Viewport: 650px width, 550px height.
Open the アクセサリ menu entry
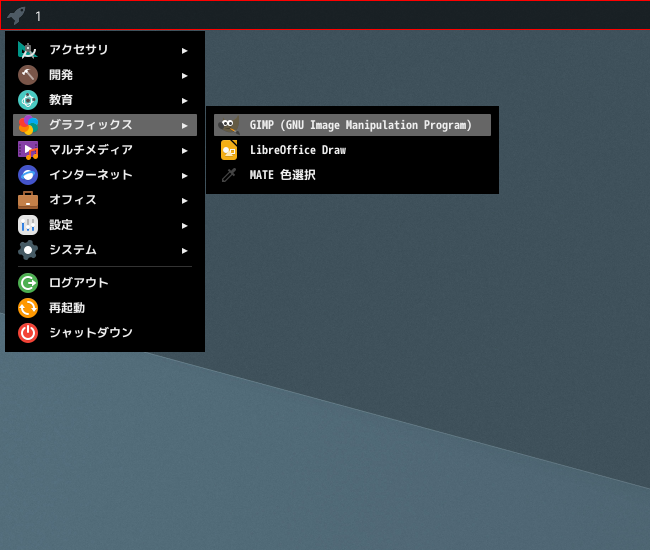point(105,50)
